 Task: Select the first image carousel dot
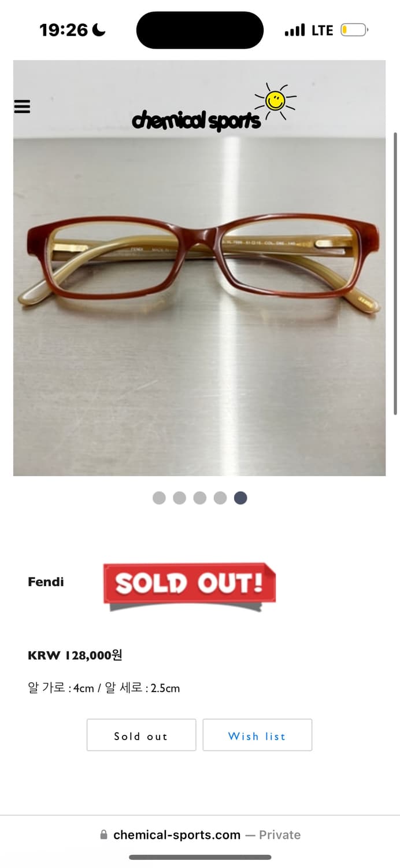(x=159, y=498)
